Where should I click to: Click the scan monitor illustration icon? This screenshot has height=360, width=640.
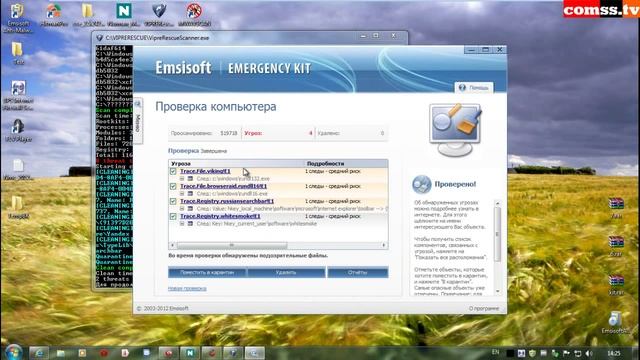455,130
